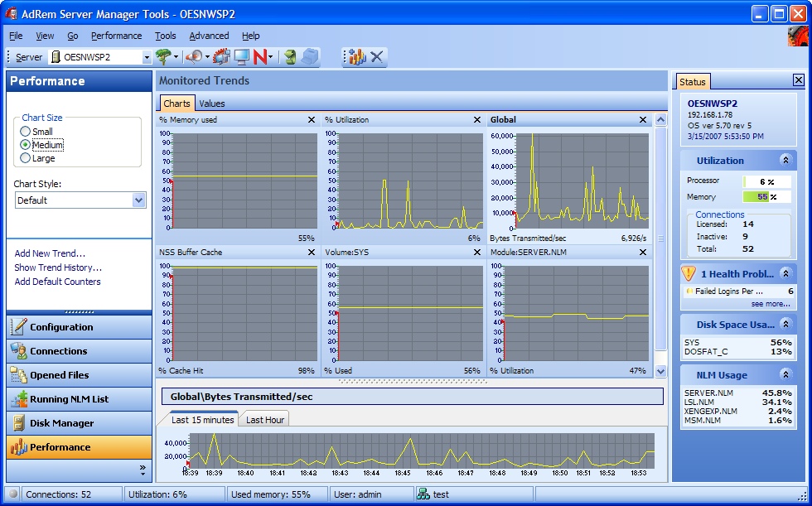
Task: Click the network icon beside test
Action: point(423,494)
